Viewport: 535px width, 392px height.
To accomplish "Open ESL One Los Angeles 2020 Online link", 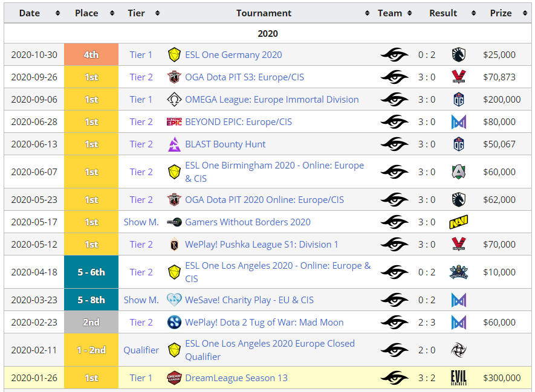I will click(x=277, y=272).
